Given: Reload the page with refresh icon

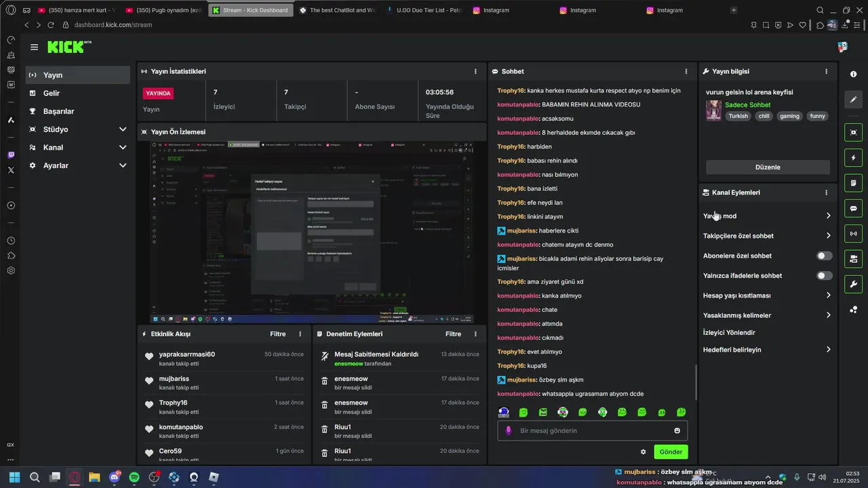Looking at the screenshot, I should [x=51, y=25].
